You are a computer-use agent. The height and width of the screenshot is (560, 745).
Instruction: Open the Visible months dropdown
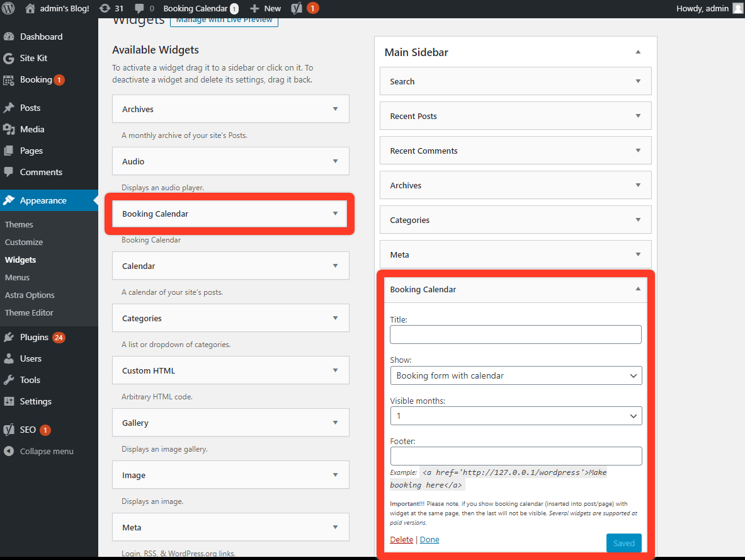(x=516, y=416)
